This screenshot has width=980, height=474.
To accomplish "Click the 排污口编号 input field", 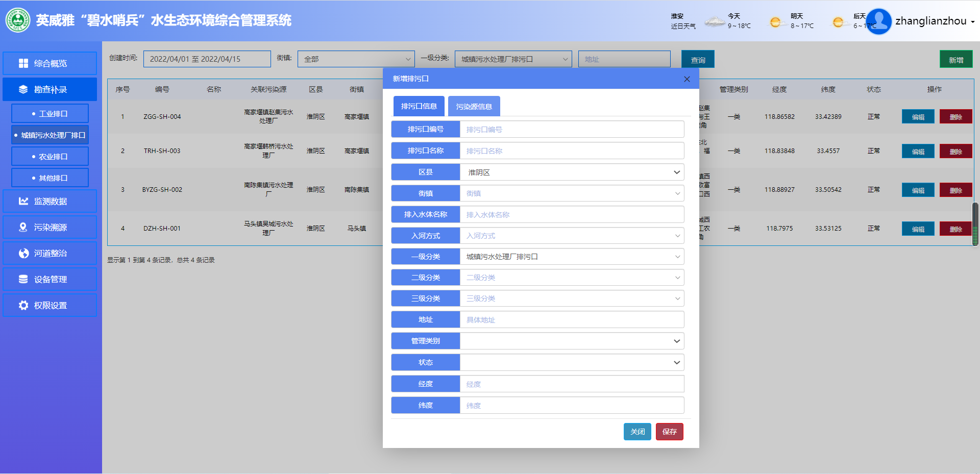I will tap(572, 130).
